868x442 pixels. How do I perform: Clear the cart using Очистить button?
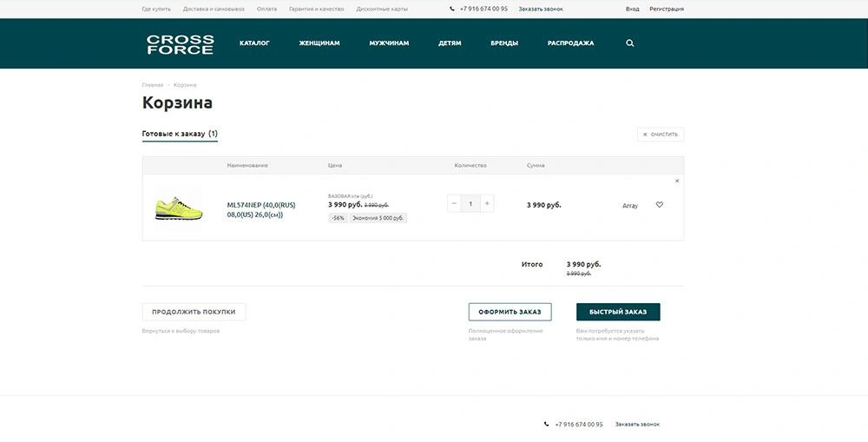660,135
